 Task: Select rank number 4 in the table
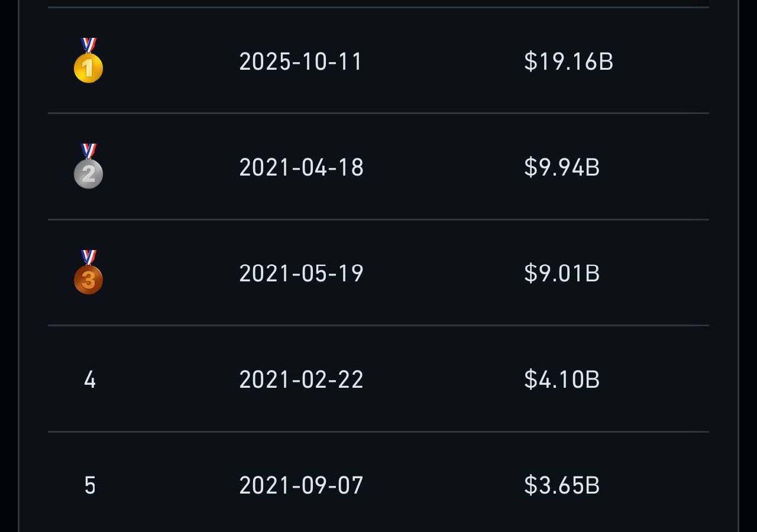tap(89, 379)
